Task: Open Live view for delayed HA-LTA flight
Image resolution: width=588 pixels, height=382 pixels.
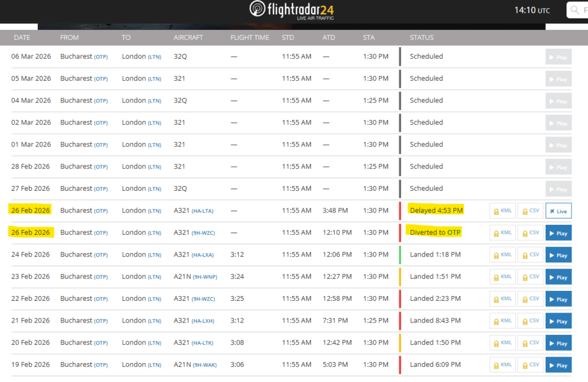Action: [558, 211]
